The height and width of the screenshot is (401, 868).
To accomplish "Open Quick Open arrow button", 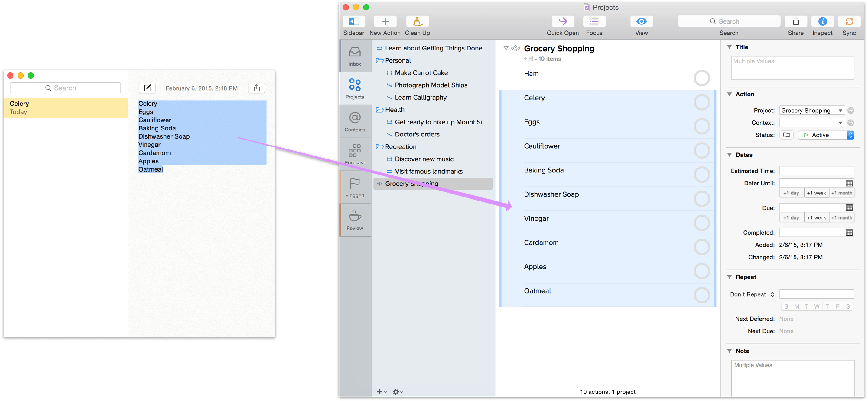I will [562, 21].
